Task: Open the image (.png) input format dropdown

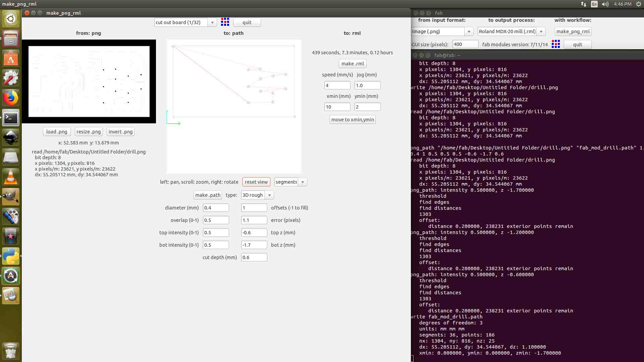Action: click(x=469, y=32)
